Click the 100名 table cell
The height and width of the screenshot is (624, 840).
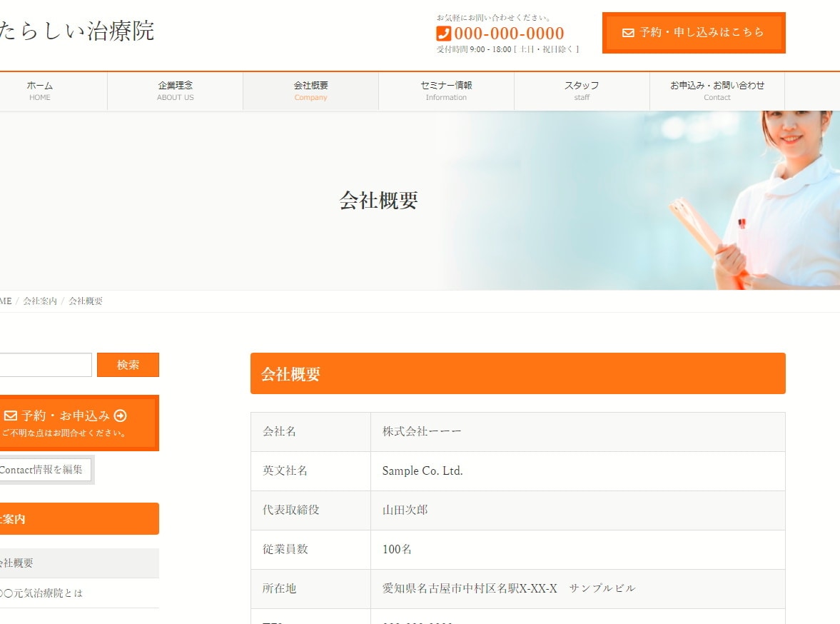[578, 549]
